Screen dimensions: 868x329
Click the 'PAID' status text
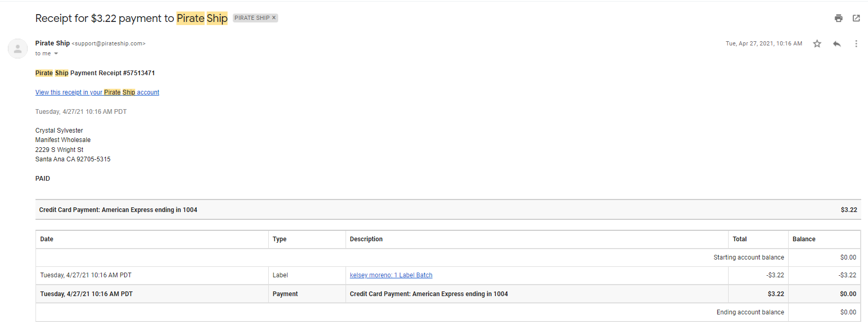click(43, 179)
